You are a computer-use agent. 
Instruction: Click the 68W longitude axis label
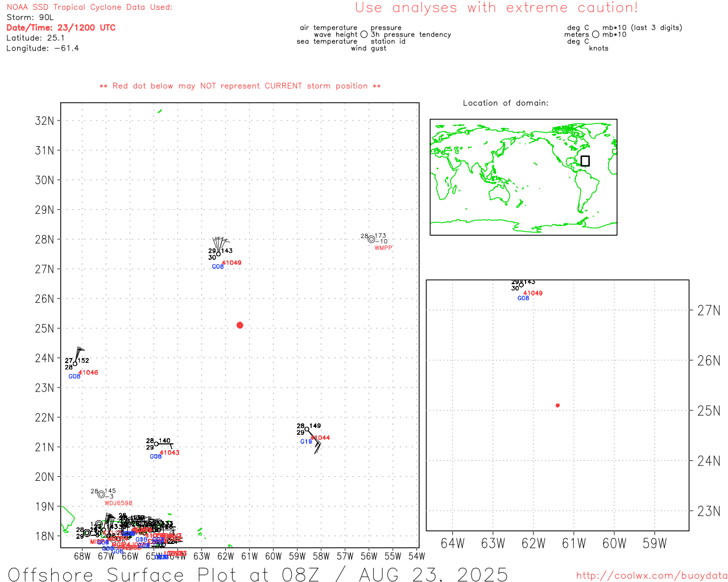point(82,556)
